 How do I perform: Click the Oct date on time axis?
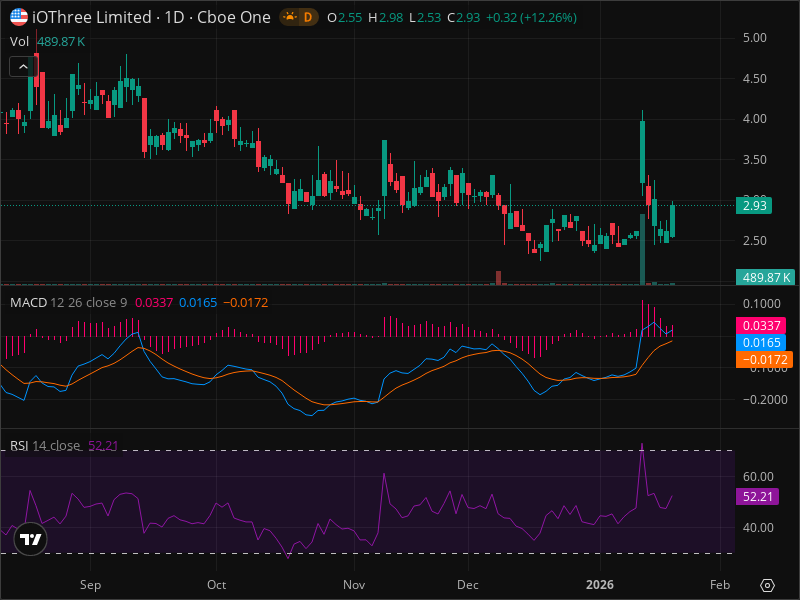216,585
